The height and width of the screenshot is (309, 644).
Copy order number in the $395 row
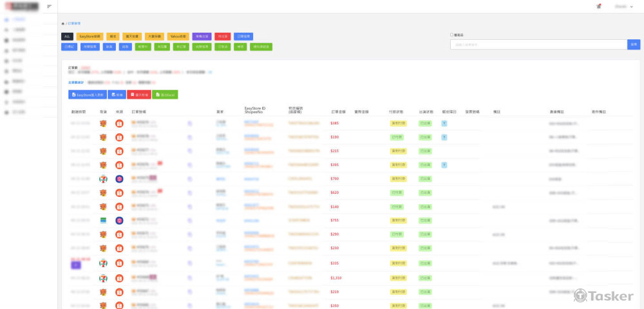[x=190, y=165]
